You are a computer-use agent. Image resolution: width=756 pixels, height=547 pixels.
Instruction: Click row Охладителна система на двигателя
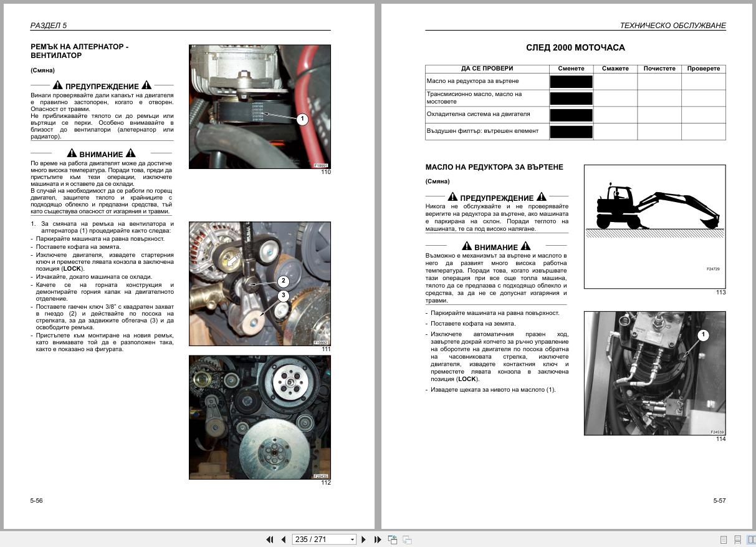pyautogui.click(x=575, y=114)
